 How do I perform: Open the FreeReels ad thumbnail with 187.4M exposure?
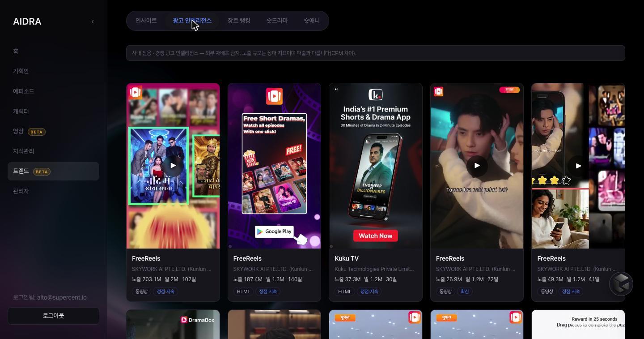point(274,166)
